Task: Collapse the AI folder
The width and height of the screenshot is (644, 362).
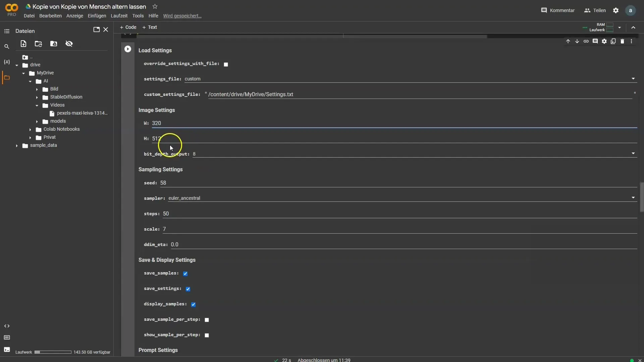Action: tap(30, 81)
